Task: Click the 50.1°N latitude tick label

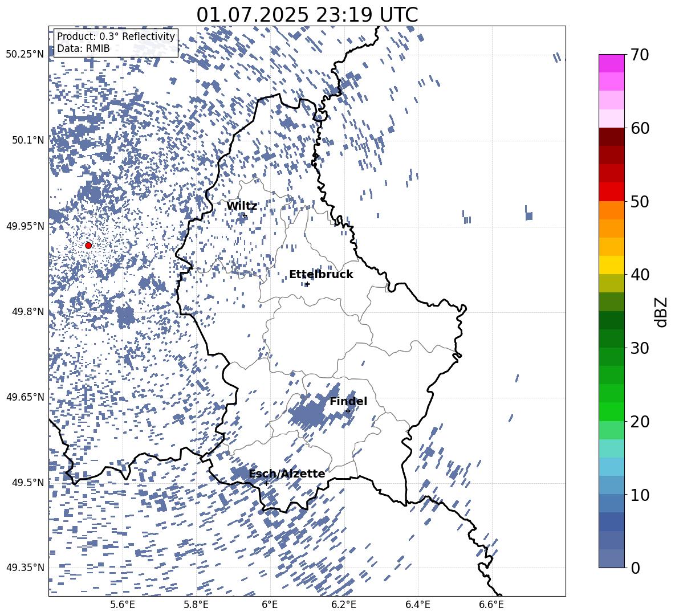Action: click(28, 140)
